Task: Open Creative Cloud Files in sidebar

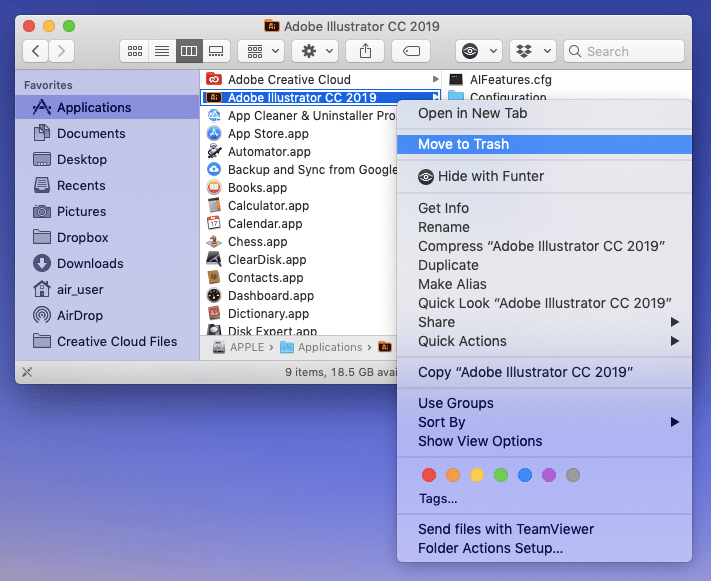Action: tap(107, 342)
